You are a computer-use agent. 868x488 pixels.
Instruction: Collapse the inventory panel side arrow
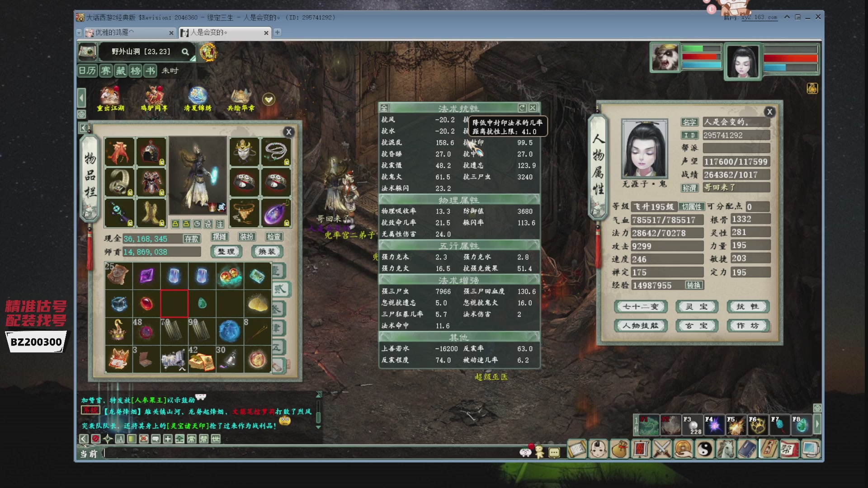click(x=84, y=128)
